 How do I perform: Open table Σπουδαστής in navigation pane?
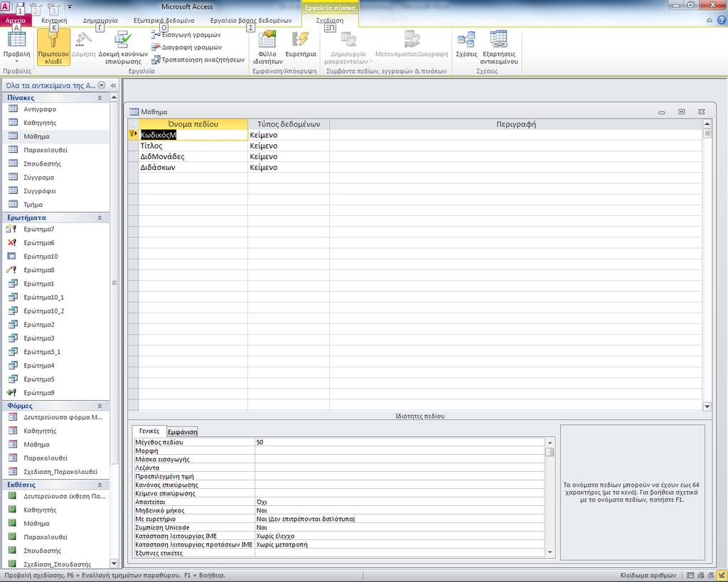(x=42, y=164)
